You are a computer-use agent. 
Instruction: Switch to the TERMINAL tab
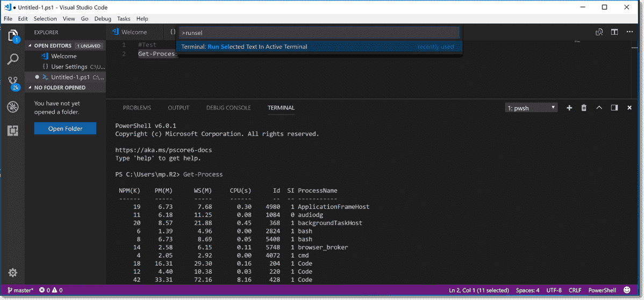[x=281, y=108]
